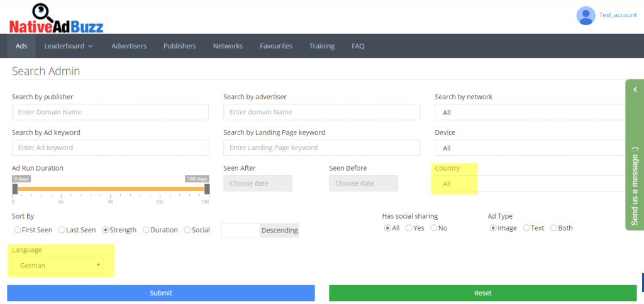644x304 pixels.
Task: Open the FAQ page
Action: pos(358,46)
